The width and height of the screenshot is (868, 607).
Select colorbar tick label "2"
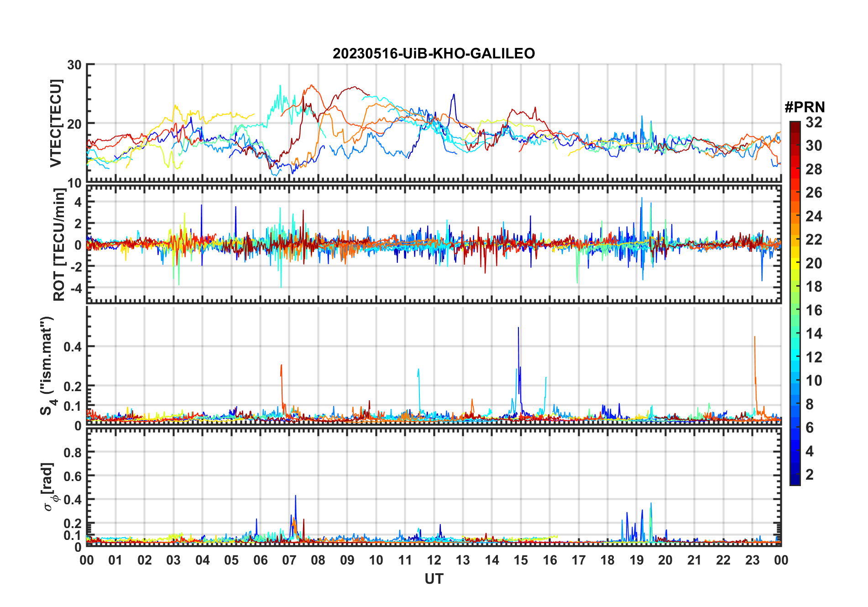pos(810,475)
